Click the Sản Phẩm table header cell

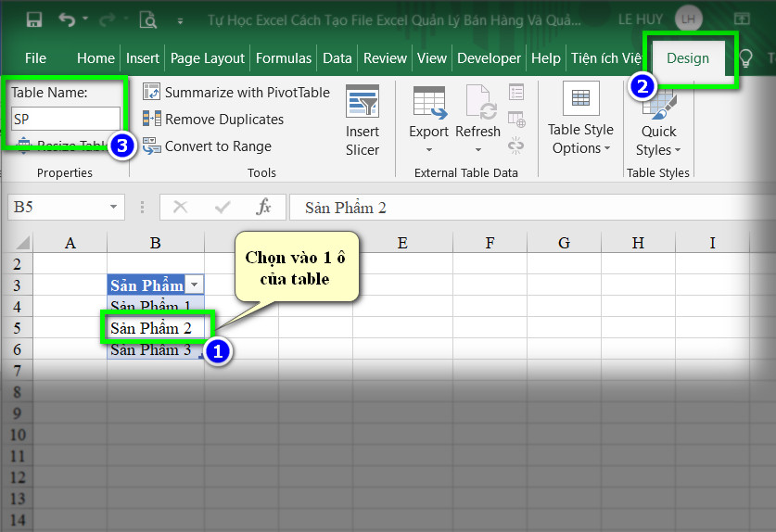tap(156, 285)
